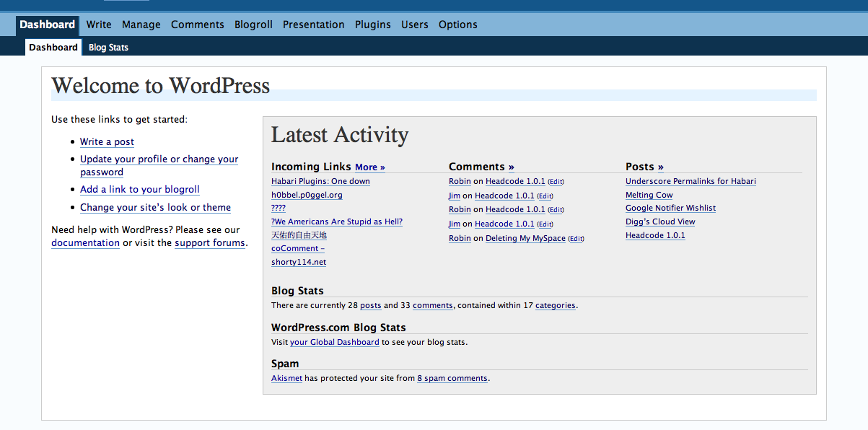The image size is (868, 430).
Task: Open the WordPress documentation link
Action: (85, 243)
